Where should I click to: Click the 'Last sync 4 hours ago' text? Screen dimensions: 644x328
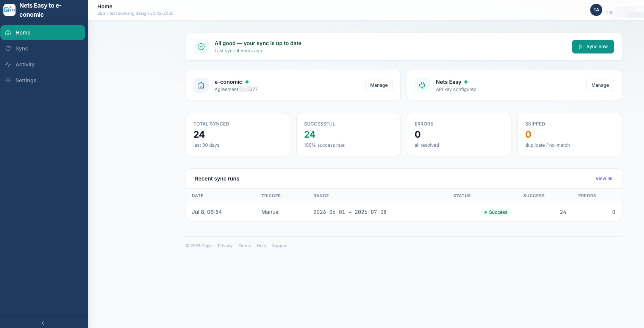(x=238, y=51)
